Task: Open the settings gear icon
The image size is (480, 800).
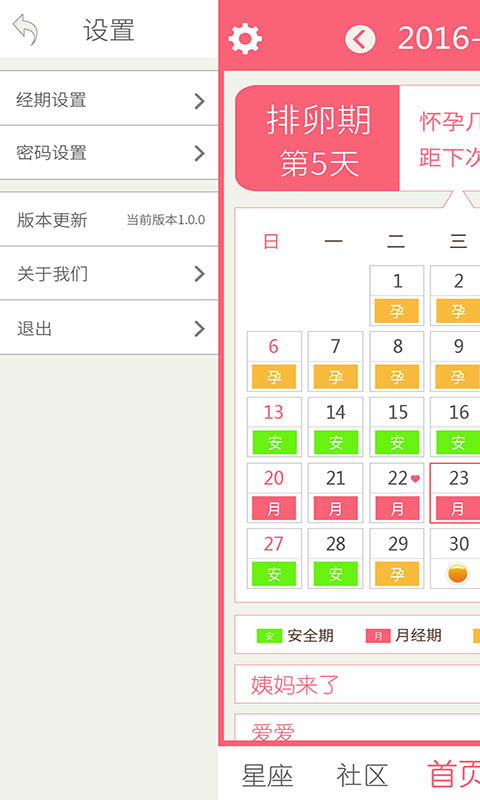Action: click(245, 39)
